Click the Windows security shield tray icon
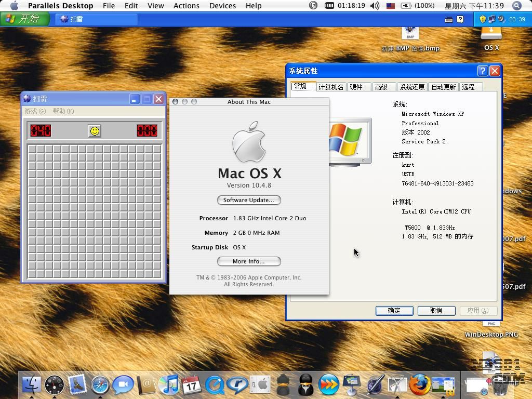Screen dimensions: 532x399 [483, 19]
